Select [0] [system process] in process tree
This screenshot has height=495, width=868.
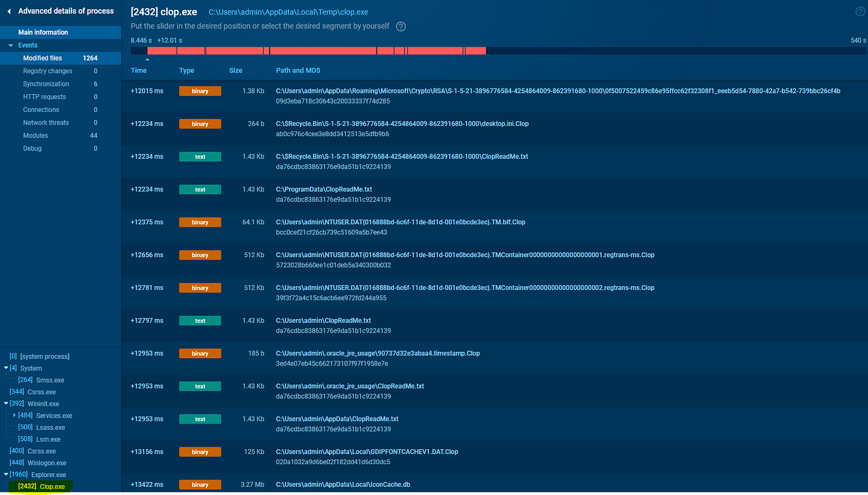39,356
